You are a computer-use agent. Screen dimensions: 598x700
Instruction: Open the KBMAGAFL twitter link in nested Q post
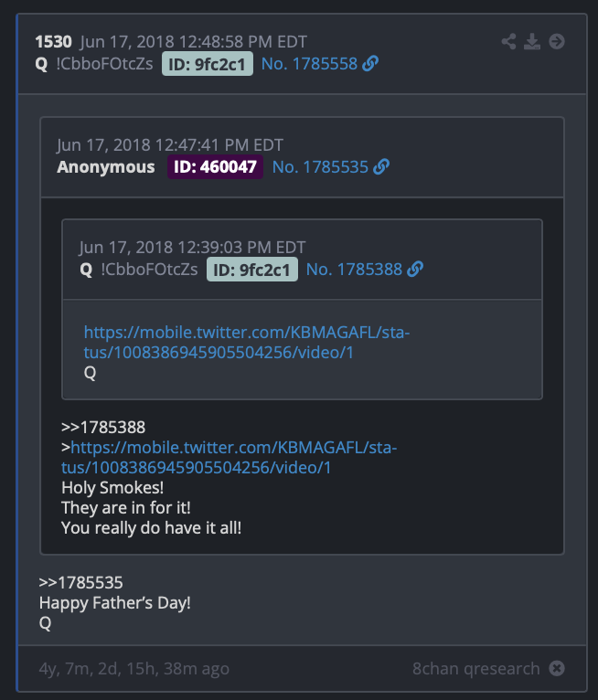[247, 343]
